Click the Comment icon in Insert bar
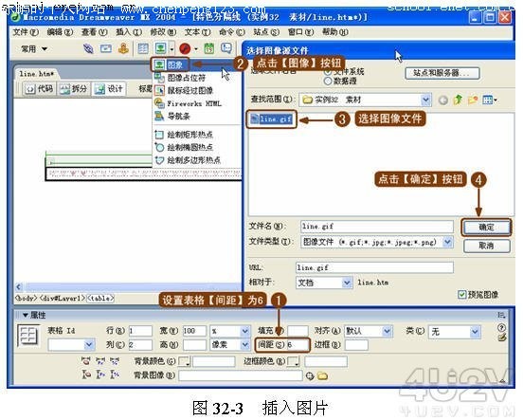Screen dimensions: 523x420 pos(226,48)
